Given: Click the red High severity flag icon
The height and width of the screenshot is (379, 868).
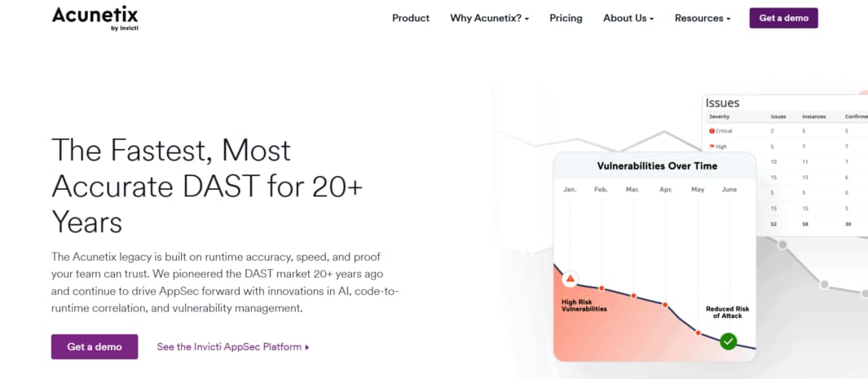Looking at the screenshot, I should click(712, 147).
